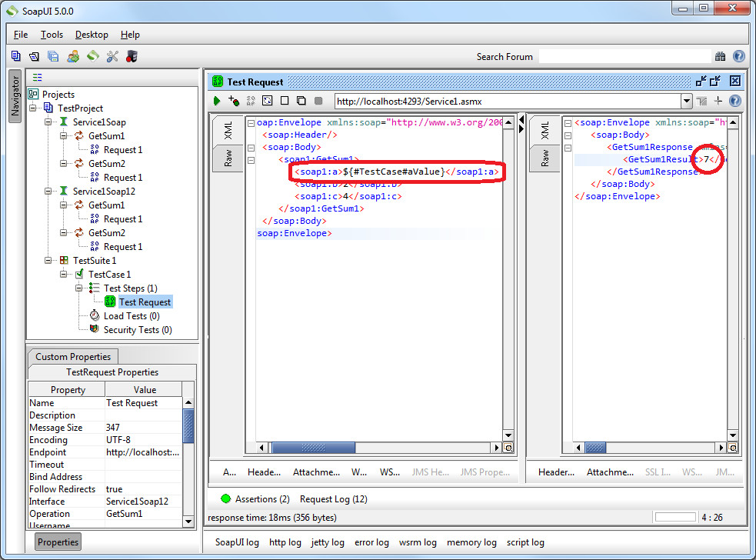The image size is (756, 560).
Task: Submit the request with green play arrow
Action: click(x=217, y=101)
